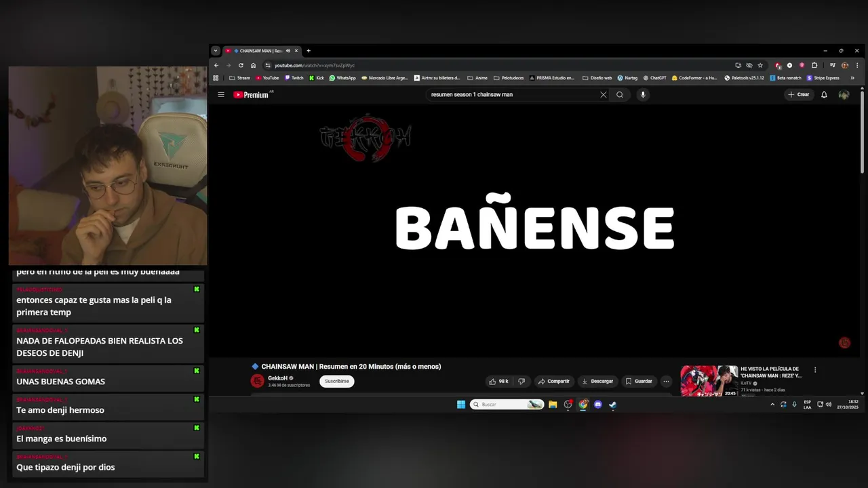
Task: Open the YouTube bookmark
Action: 267,78
